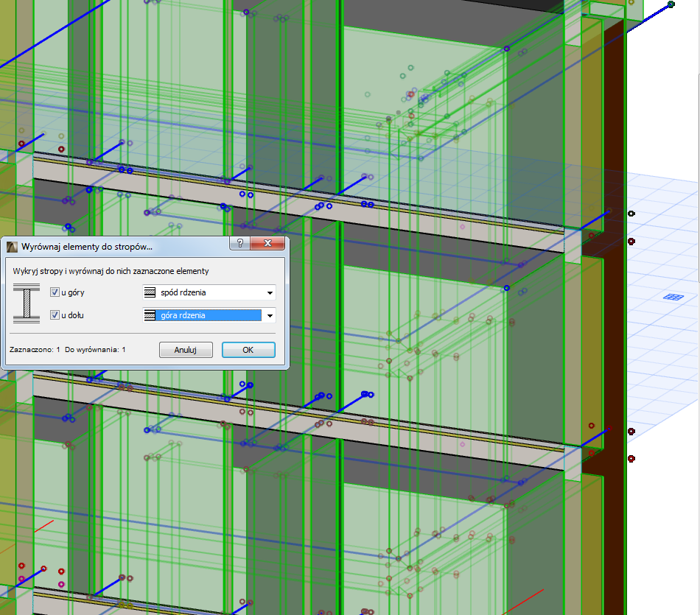Click the I-beam alignment diagram in the dialog
This screenshot has width=700, height=615.
27,303
